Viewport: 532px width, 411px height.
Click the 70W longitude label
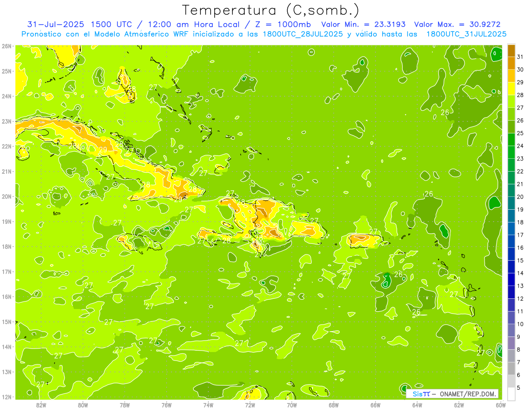292,405
